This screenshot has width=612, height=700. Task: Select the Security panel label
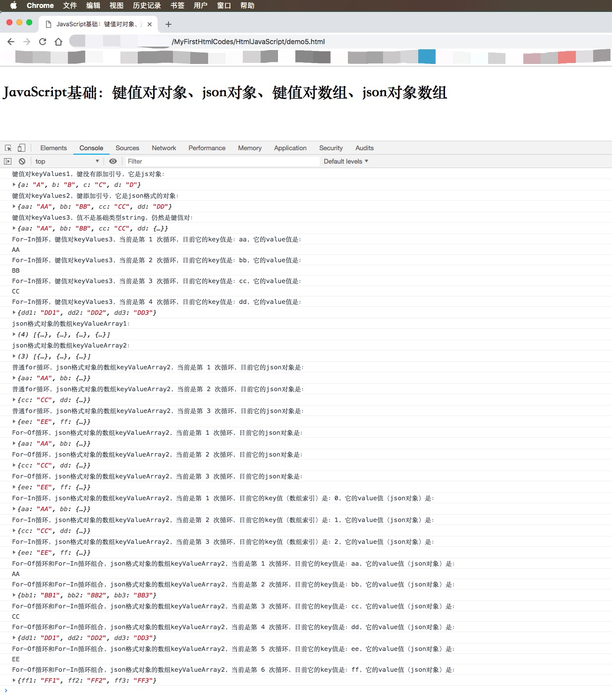pos(331,148)
